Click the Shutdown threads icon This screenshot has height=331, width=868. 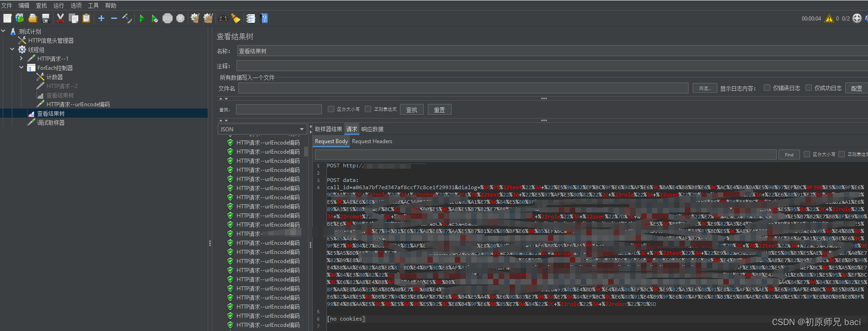click(x=180, y=18)
